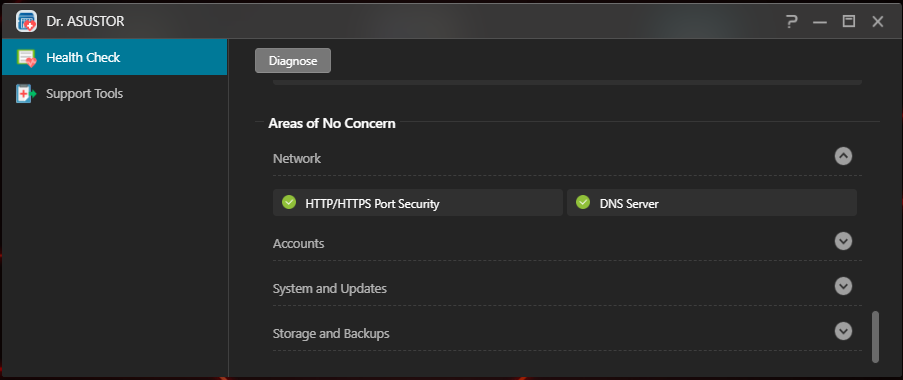The width and height of the screenshot is (903, 380).
Task: Collapse the Network section chevron
Action: 843,156
